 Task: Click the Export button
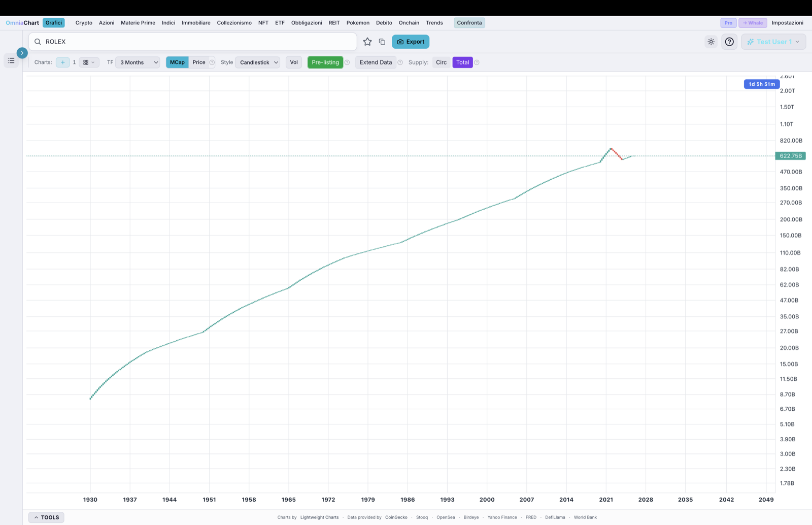coord(411,42)
